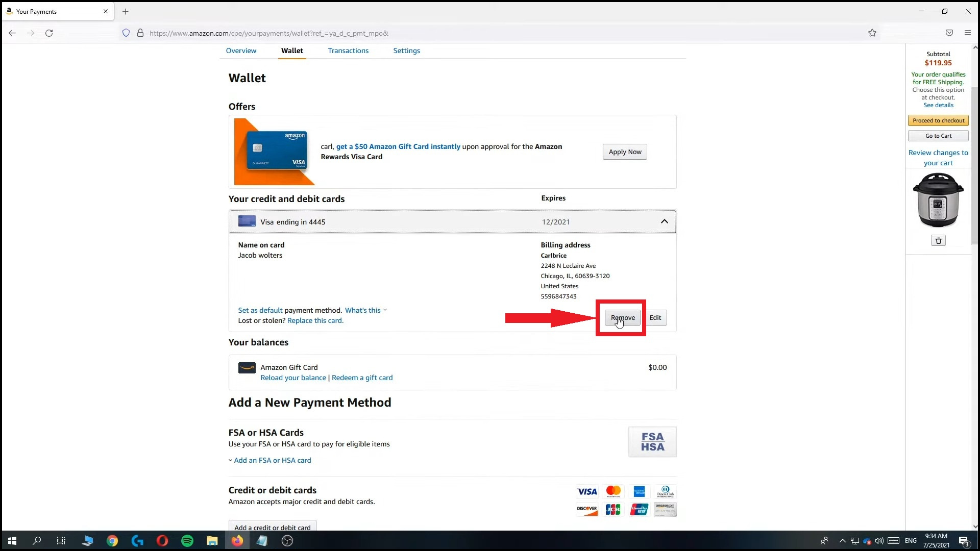This screenshot has width=980, height=551.
Task: Click the site padlock security icon
Action: click(140, 33)
